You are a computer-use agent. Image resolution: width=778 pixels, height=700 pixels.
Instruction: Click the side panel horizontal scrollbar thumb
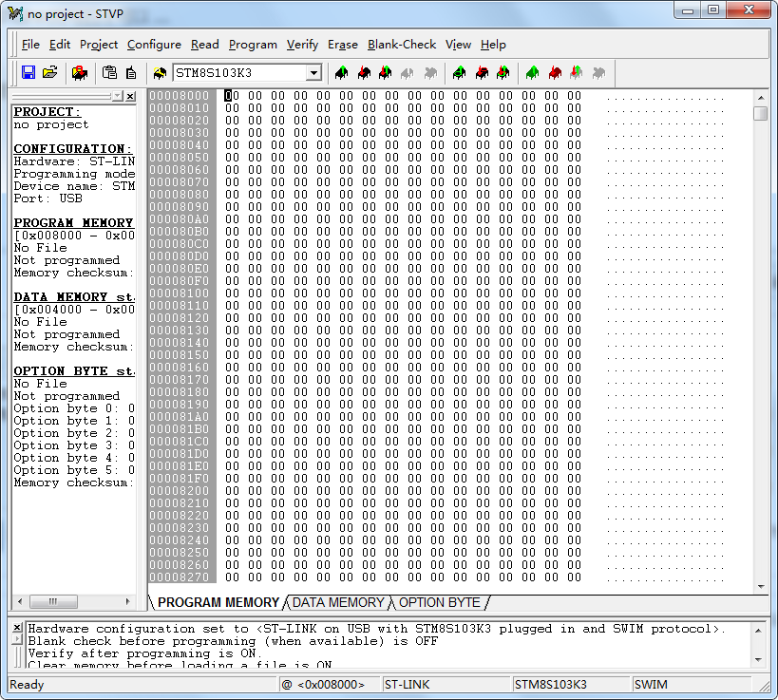(x=53, y=602)
